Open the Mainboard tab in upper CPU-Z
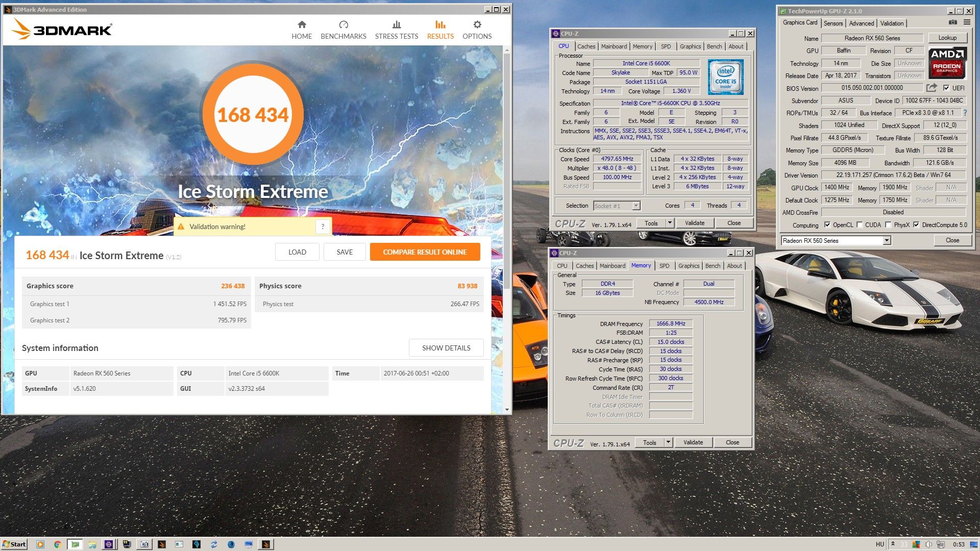980x551 pixels. [x=614, y=46]
